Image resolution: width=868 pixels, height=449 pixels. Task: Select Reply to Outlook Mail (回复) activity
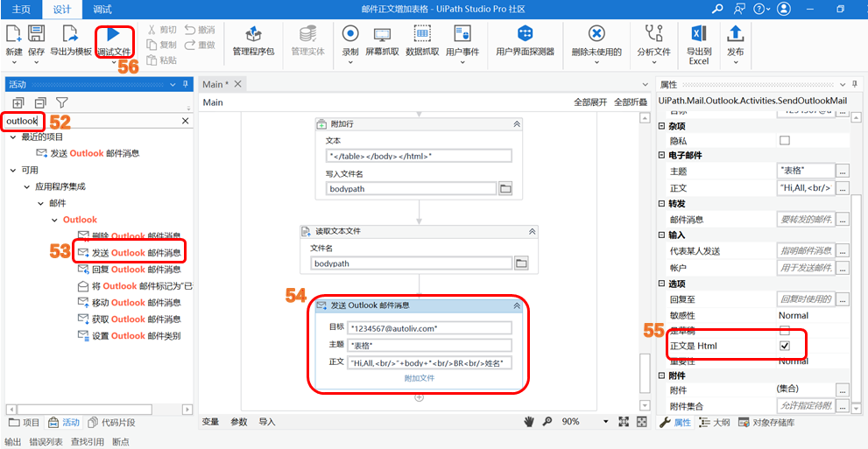click(x=131, y=270)
